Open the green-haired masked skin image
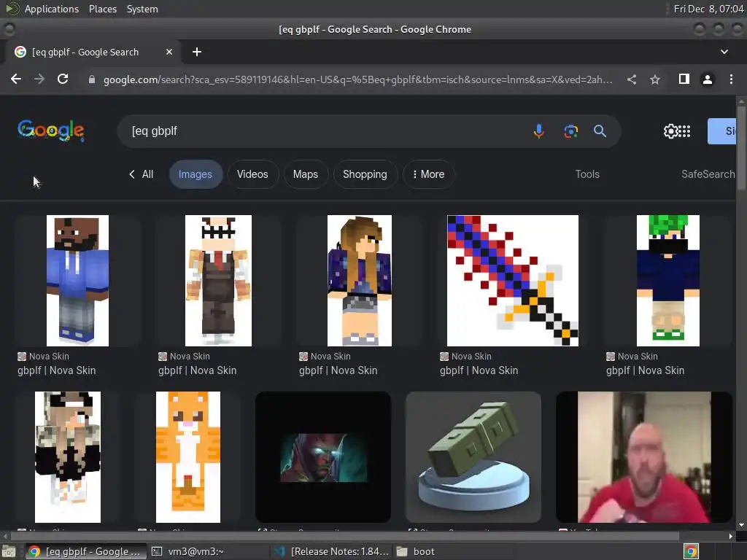747x560 pixels. 668,281
